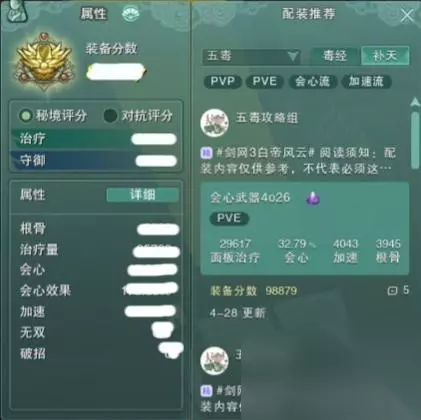This screenshot has height=420, width=421.
Task: Toggle the 会心流 filter tag
Action: click(x=312, y=82)
